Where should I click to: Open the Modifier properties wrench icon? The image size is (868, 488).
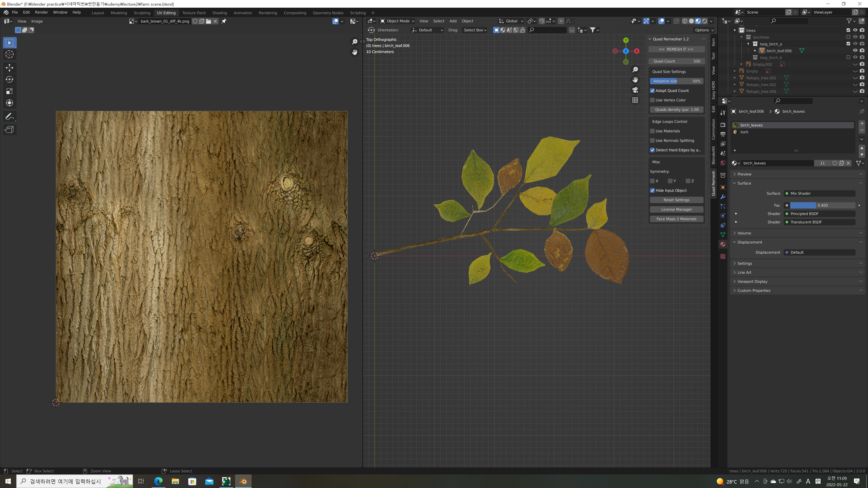[x=723, y=197]
